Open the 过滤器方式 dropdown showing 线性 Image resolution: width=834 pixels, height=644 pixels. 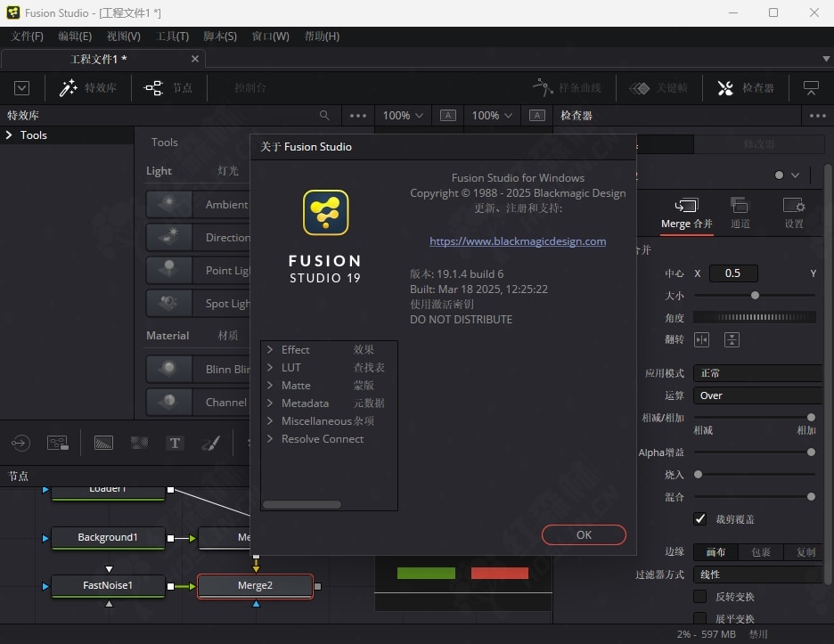click(x=758, y=575)
